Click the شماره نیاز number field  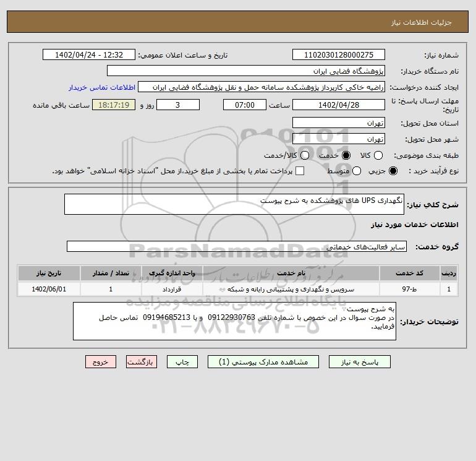click(x=339, y=54)
